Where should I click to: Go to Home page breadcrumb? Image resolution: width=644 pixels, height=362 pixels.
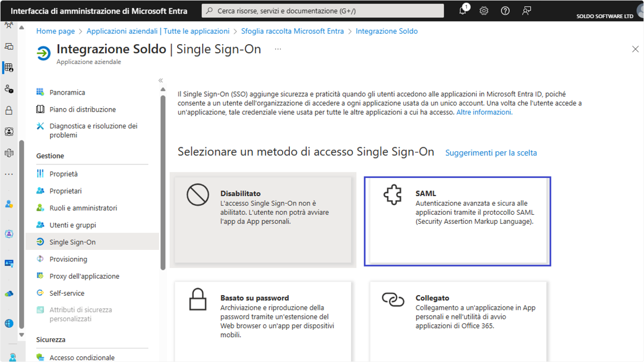tap(55, 31)
